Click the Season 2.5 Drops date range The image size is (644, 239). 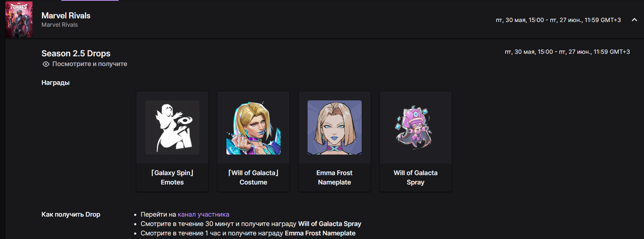point(567,52)
